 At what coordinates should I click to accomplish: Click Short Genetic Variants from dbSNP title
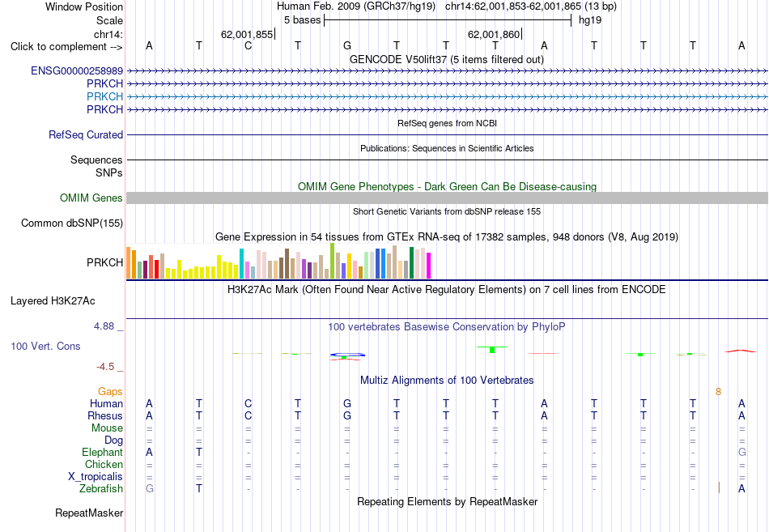pos(447,211)
